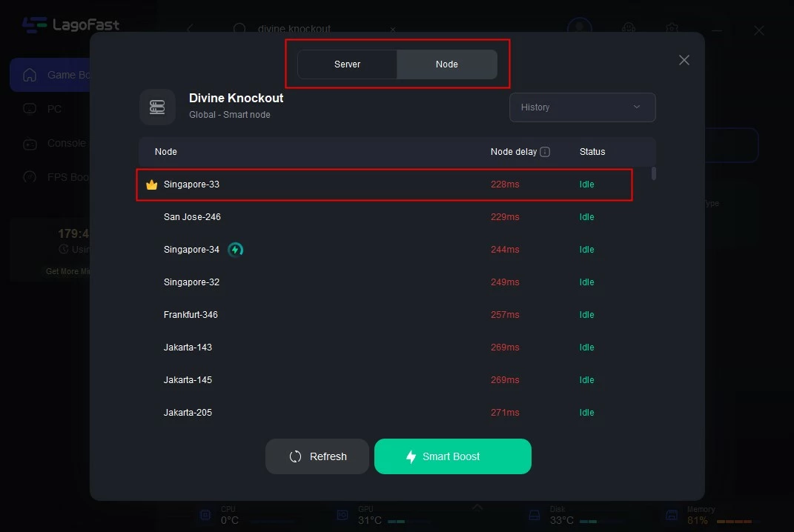Select the San Jose-246 node
Image resolution: width=794 pixels, height=532 pixels.
[192, 217]
